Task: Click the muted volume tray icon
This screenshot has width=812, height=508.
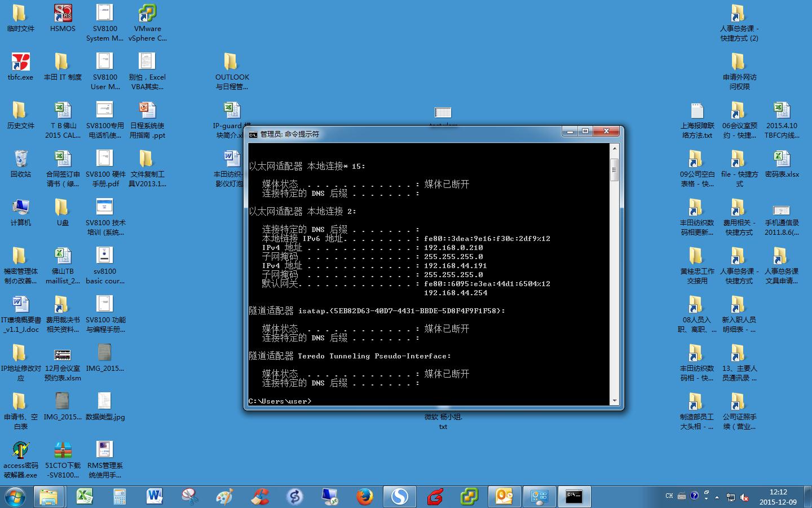Action: point(744,497)
